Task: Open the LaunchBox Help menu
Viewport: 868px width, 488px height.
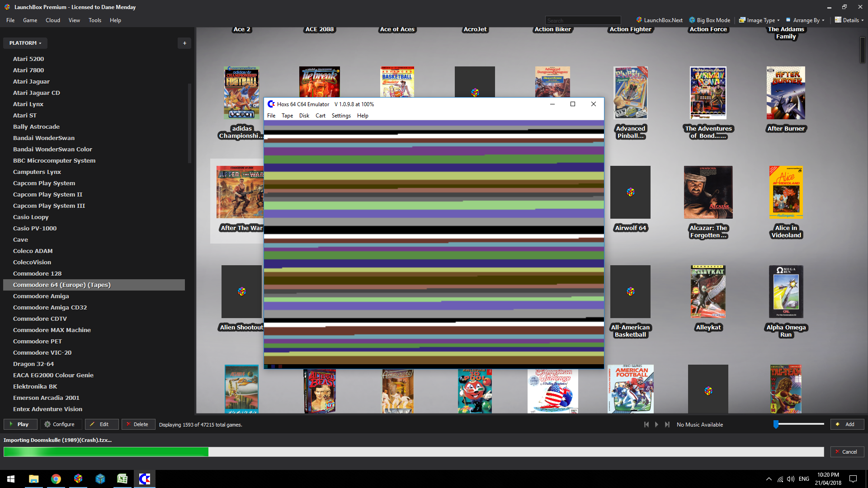Action: click(x=115, y=20)
